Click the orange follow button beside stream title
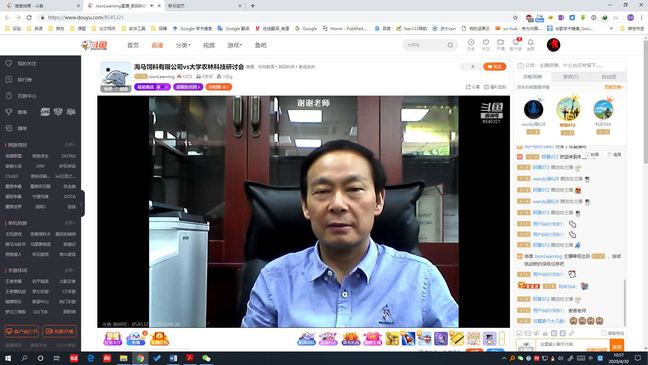 (494, 67)
